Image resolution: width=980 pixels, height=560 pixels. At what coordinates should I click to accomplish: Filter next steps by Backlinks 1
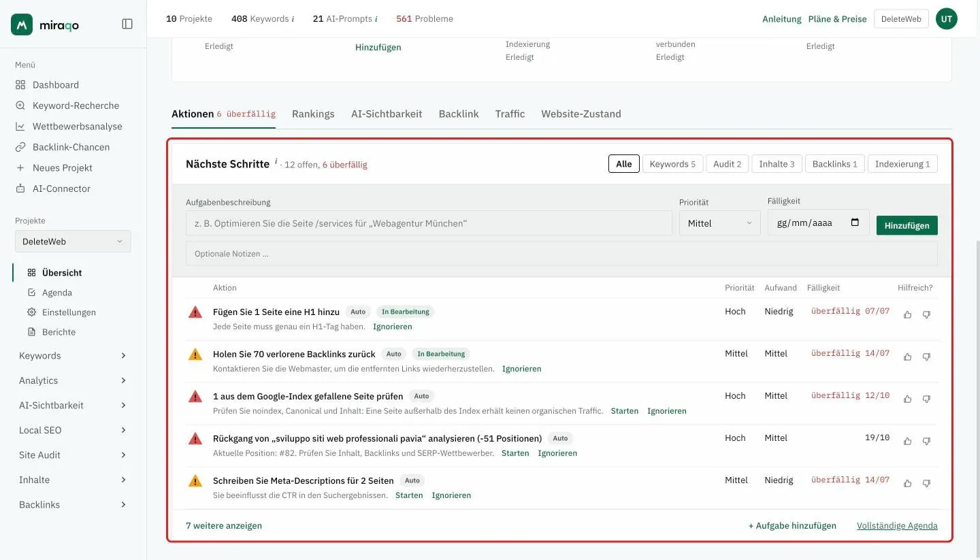835,164
